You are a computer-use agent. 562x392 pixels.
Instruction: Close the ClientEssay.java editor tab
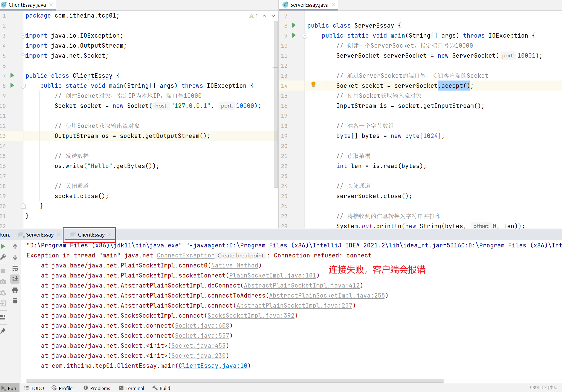coord(51,5)
